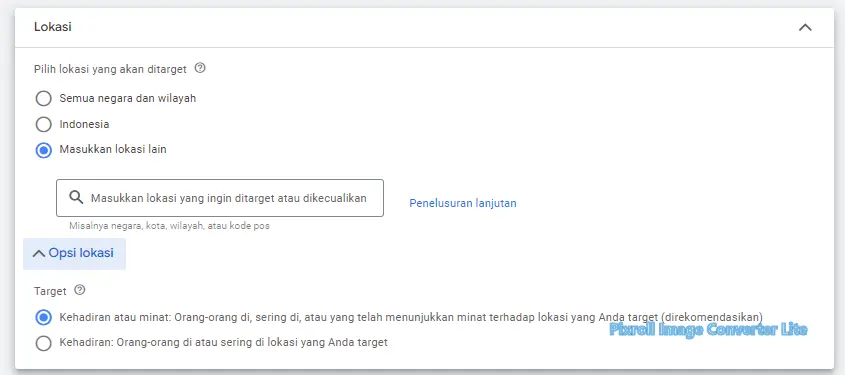The width and height of the screenshot is (845, 375).
Task: Open help icon beside Target label
Action: (80, 290)
